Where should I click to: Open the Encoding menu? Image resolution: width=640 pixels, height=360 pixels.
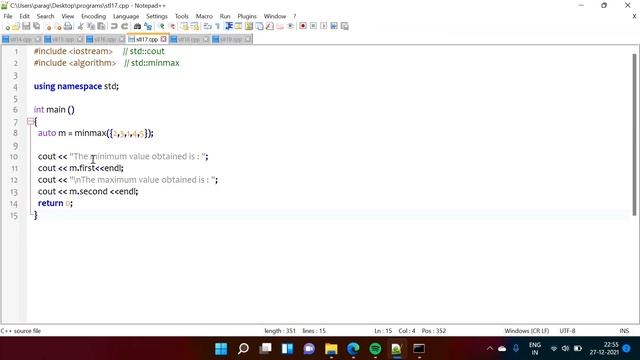point(93,16)
